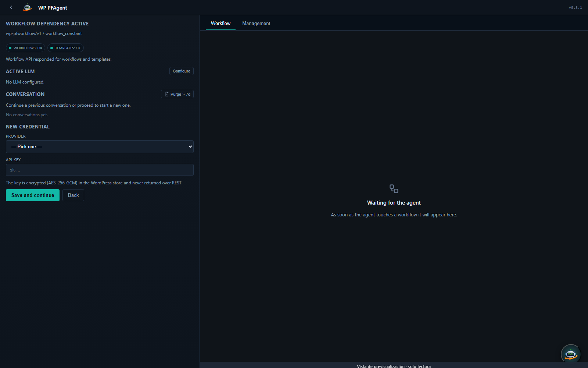The width and height of the screenshot is (588, 368).
Task: Switch to the Workflow tab
Action: (220, 23)
